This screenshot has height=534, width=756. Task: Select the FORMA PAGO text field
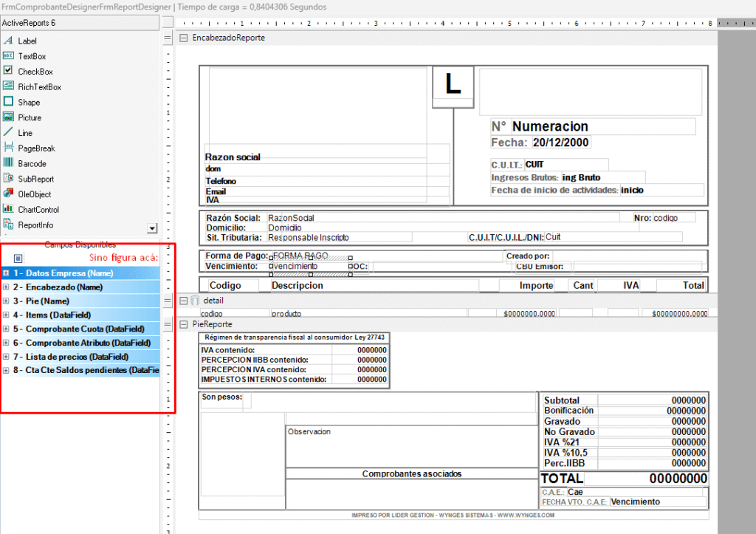[310, 256]
